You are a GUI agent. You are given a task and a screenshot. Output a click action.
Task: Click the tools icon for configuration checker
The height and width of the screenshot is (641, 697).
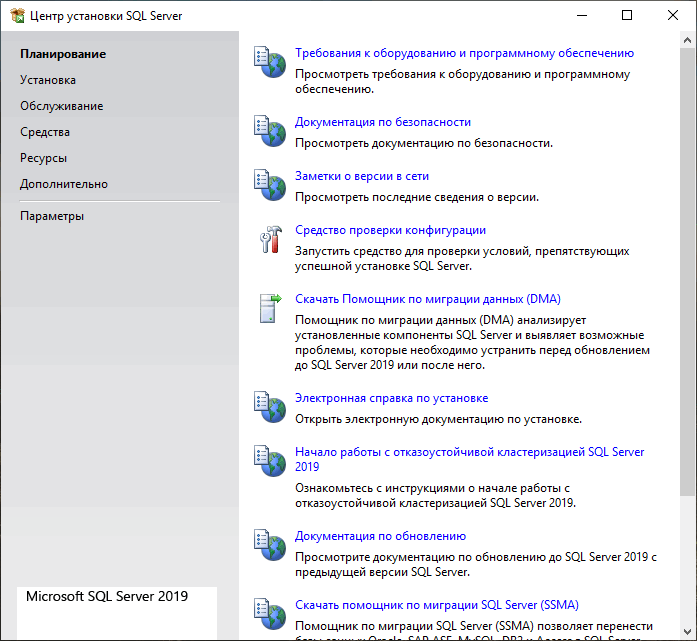click(x=269, y=239)
